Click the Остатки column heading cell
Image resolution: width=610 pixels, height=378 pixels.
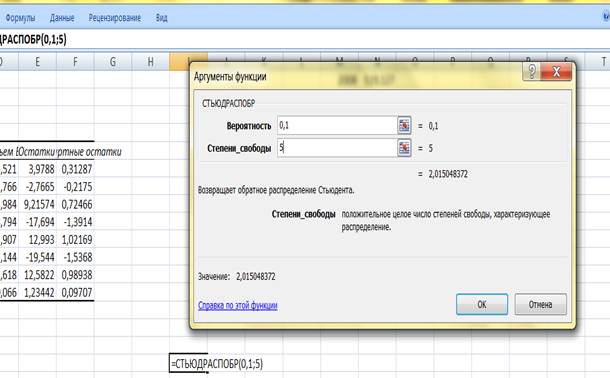pyautogui.click(x=37, y=152)
